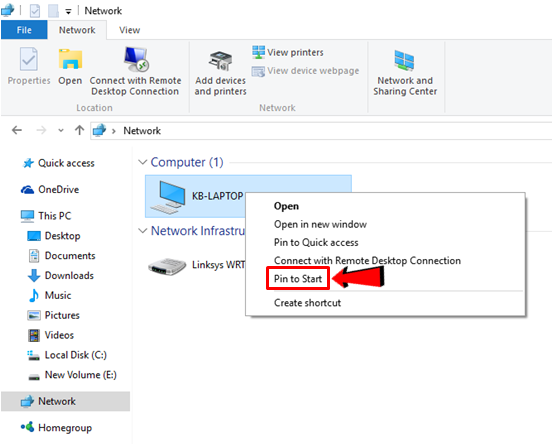The image size is (554, 444).
Task: Click the Network window icon in the title bar
Action: coord(8,10)
